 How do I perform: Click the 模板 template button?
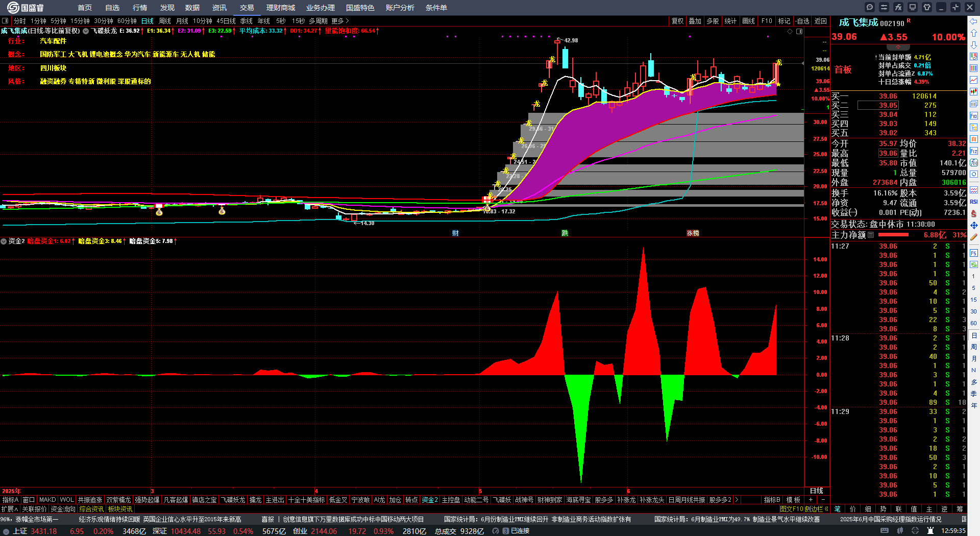click(794, 500)
